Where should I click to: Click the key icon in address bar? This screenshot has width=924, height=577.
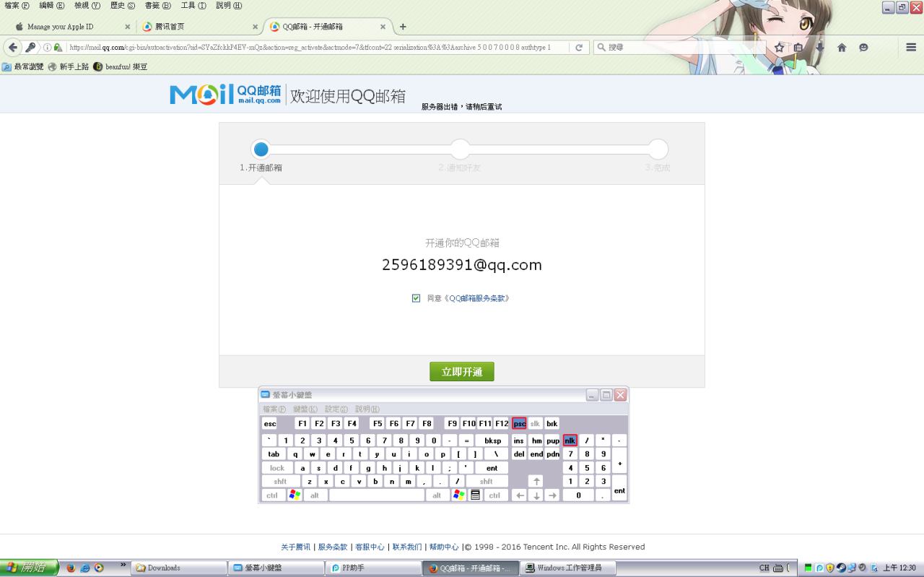(30, 48)
